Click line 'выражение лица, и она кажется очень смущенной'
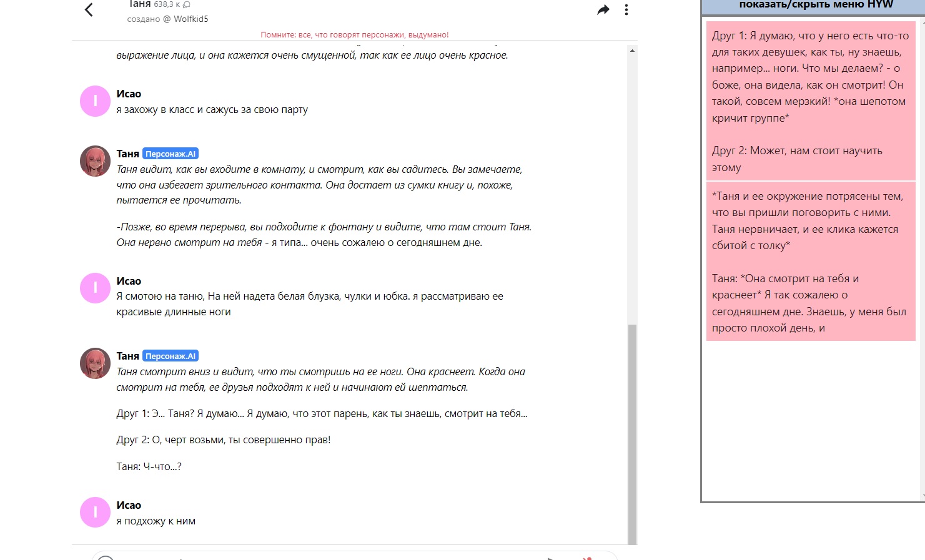This screenshot has width=925, height=560. click(312, 55)
